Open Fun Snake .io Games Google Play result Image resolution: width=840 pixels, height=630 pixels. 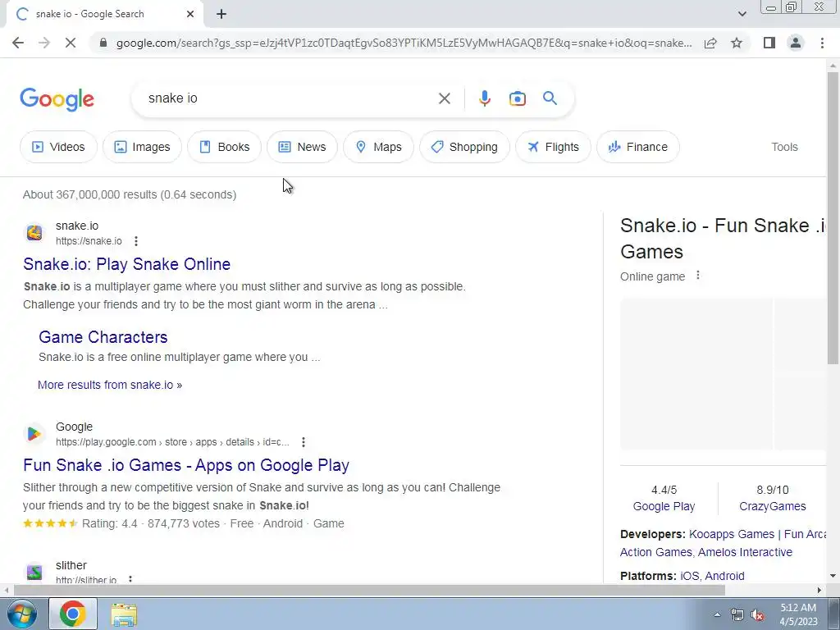186,465
